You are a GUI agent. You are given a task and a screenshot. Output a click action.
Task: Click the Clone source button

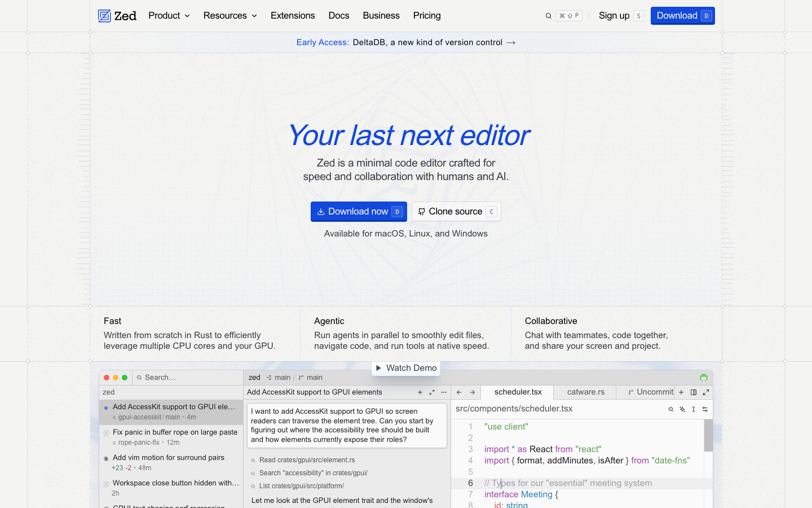[x=456, y=212]
